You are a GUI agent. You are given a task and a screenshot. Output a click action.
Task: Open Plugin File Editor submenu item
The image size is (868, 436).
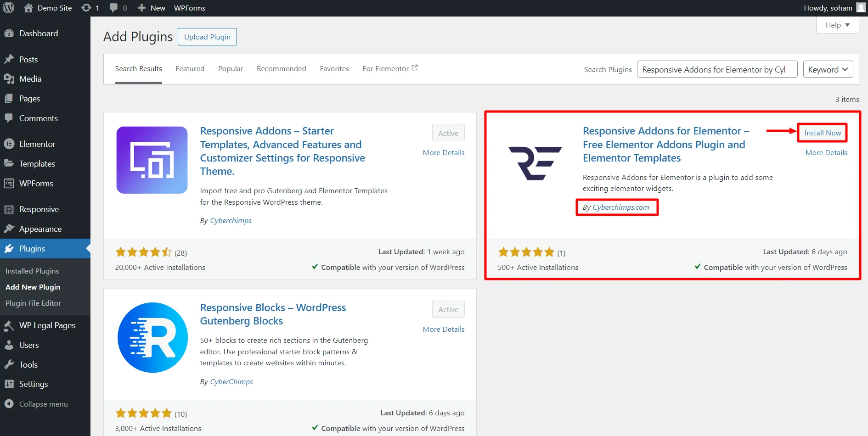click(x=33, y=303)
